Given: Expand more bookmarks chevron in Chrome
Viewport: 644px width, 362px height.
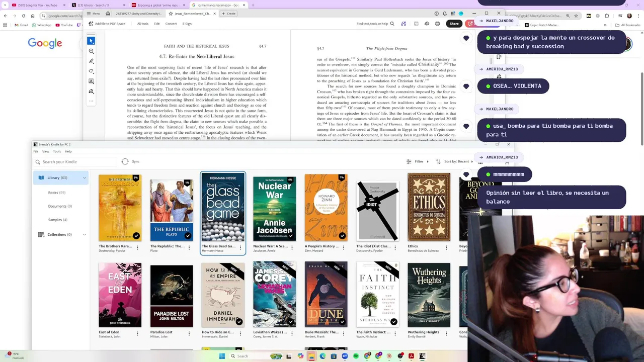Looking at the screenshot, I should coord(605,25).
